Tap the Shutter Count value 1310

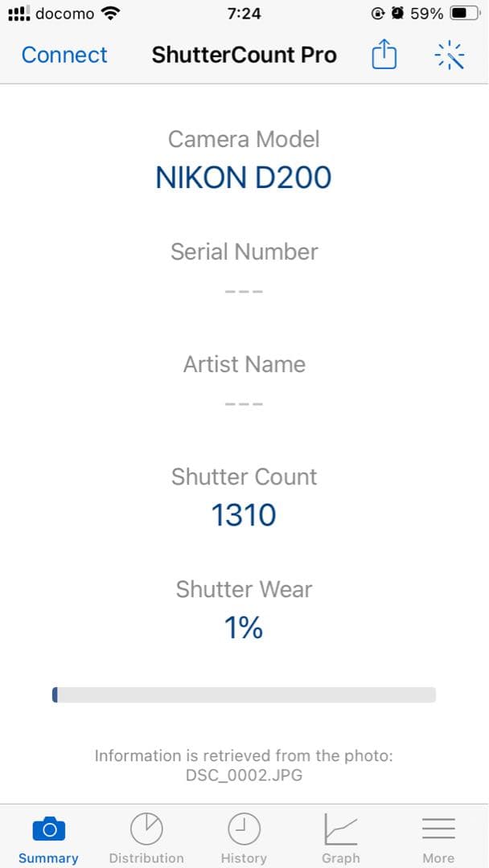pos(244,515)
